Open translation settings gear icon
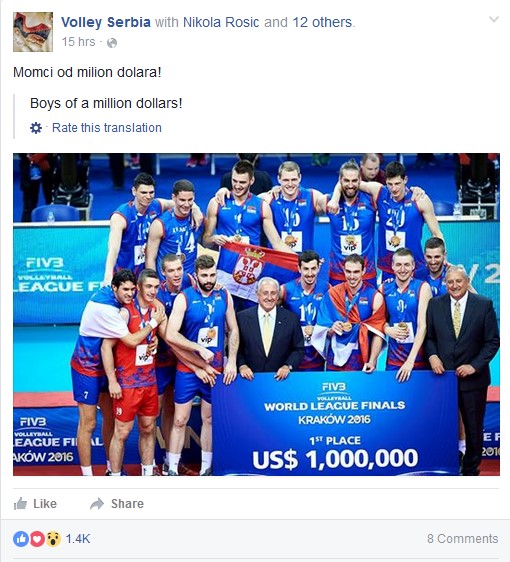The width and height of the screenshot is (510, 562). (36, 128)
